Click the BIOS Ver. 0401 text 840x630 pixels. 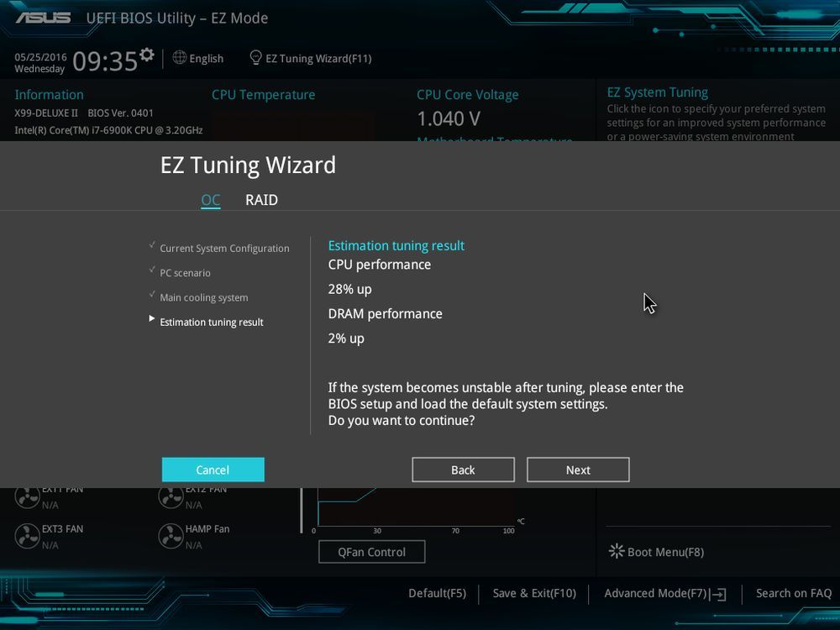[120, 113]
